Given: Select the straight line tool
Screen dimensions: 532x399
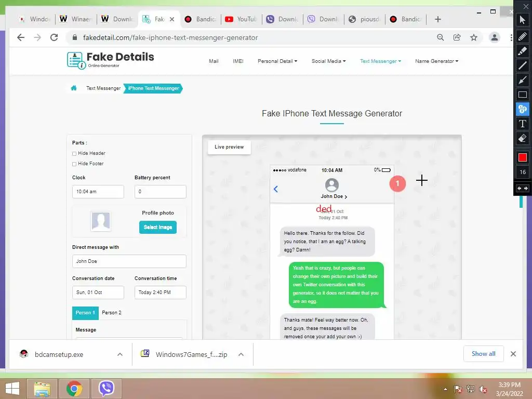Looking at the screenshot, I should click(x=523, y=65).
